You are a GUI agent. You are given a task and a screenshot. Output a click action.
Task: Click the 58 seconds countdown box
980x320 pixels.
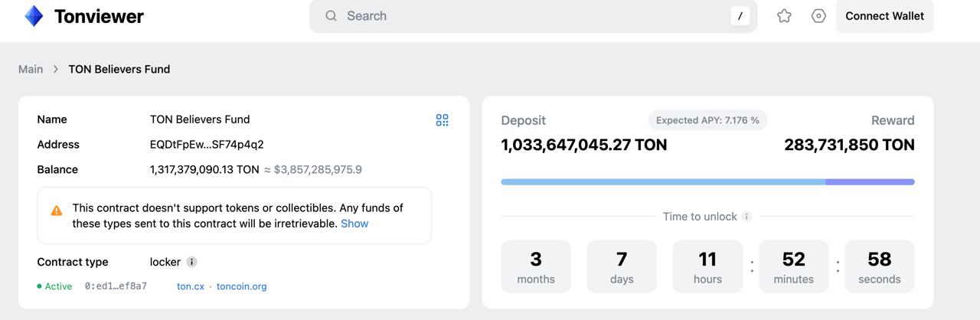[880, 266]
